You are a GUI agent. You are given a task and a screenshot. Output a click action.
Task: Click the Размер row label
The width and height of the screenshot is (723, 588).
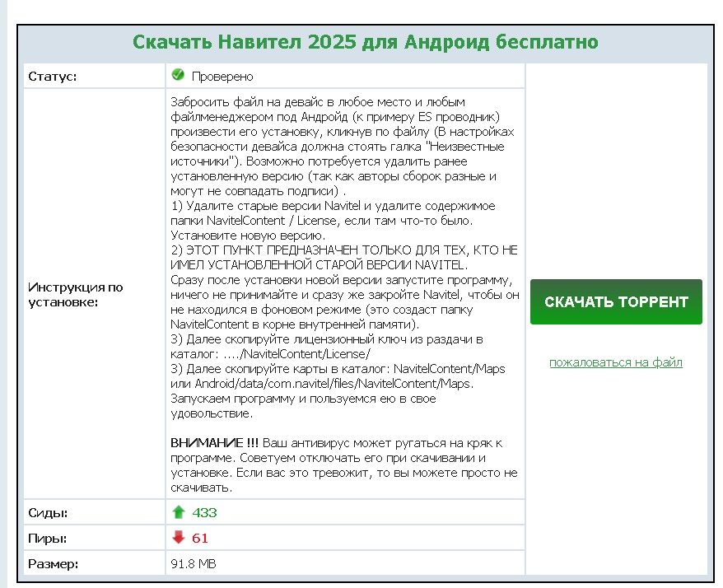pos(54,563)
